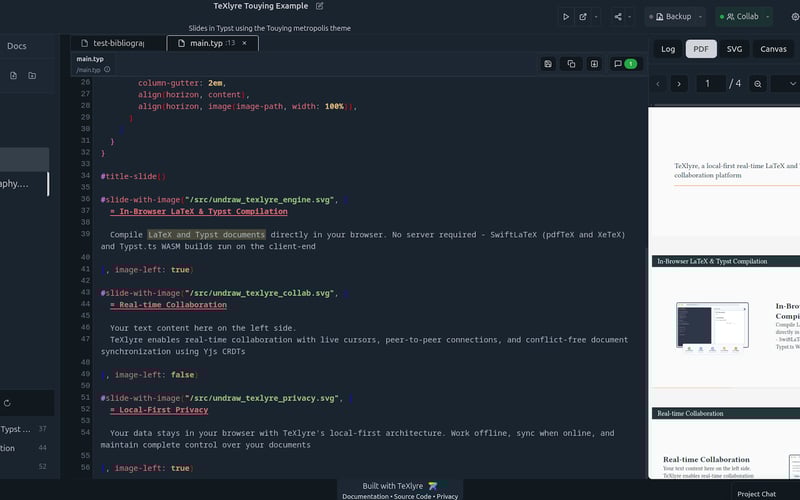Screen dimensions: 800x500
Task: Expand the share options dropdown arrow
Action: point(630,17)
